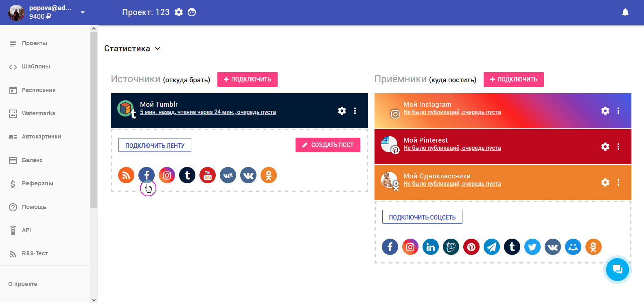
Task: Select the Telegram destination icon
Action: (492, 247)
